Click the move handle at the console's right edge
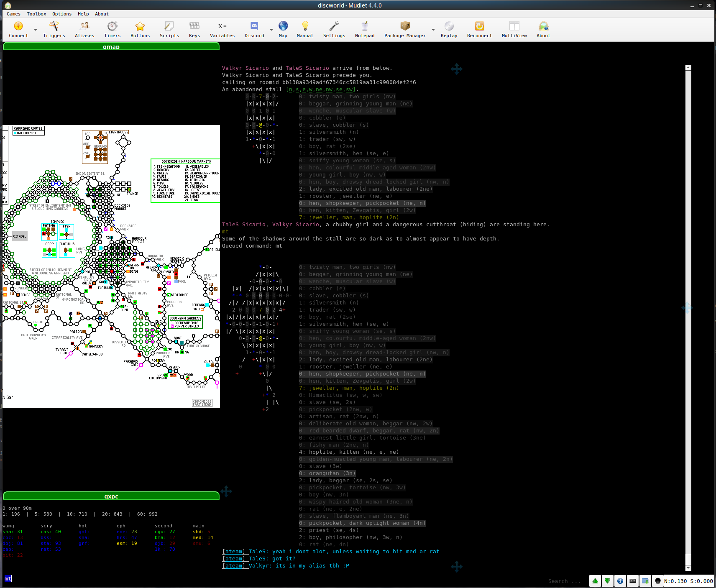 pyautogui.click(x=687, y=308)
